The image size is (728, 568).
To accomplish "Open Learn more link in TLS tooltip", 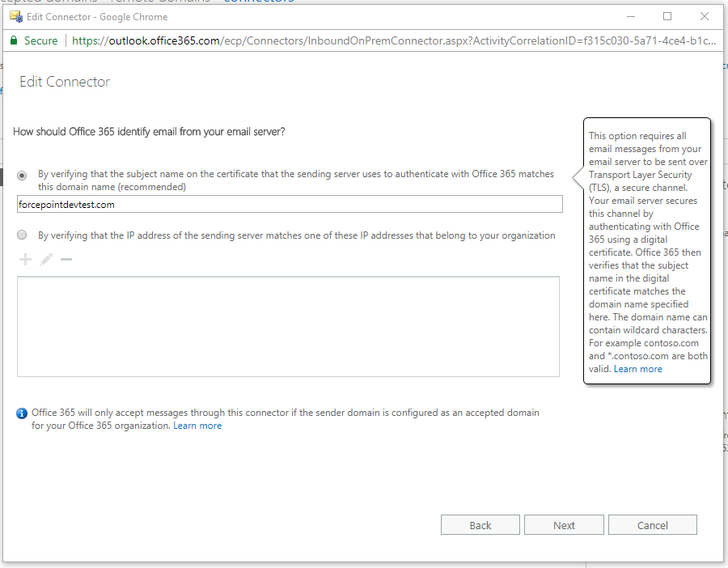I will (x=638, y=369).
